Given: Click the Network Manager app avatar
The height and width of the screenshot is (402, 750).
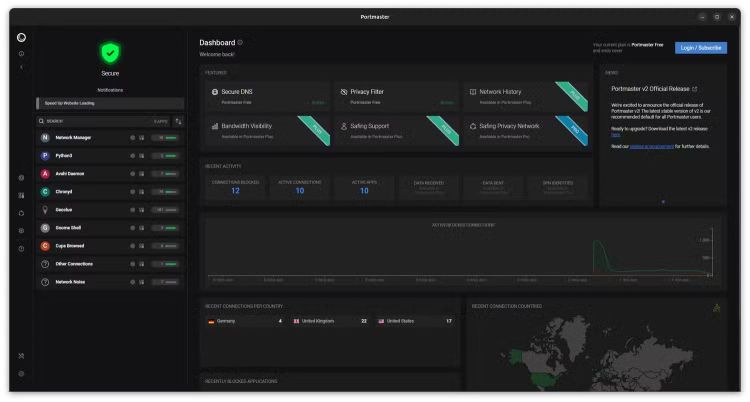Looking at the screenshot, I should [44, 137].
